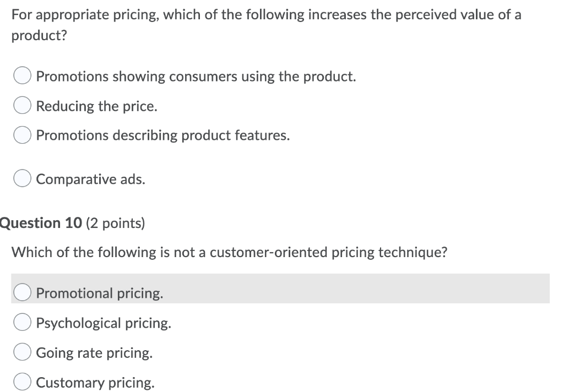Click the empty radio button for 'Psychological pricing.'

pos(21,322)
